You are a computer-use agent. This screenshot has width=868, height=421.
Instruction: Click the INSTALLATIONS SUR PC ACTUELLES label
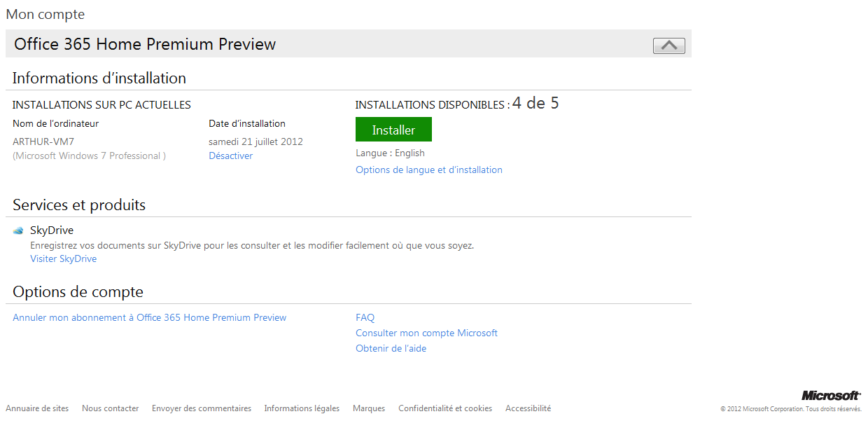click(101, 105)
